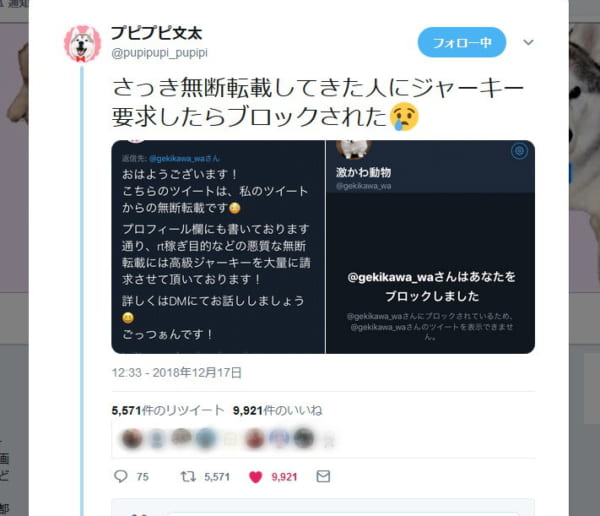Viewport: 600px width, 516px height.
Task: Open the left embedded reply screenshot
Action: [x=218, y=247]
